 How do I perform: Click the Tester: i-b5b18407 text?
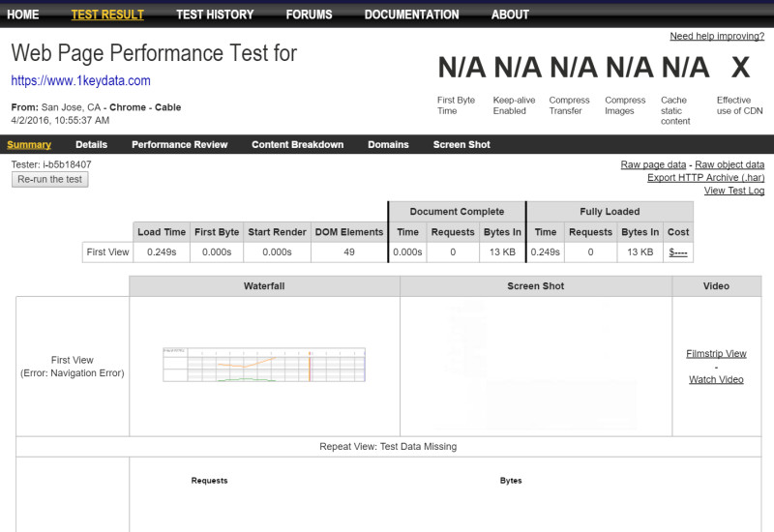point(51,164)
